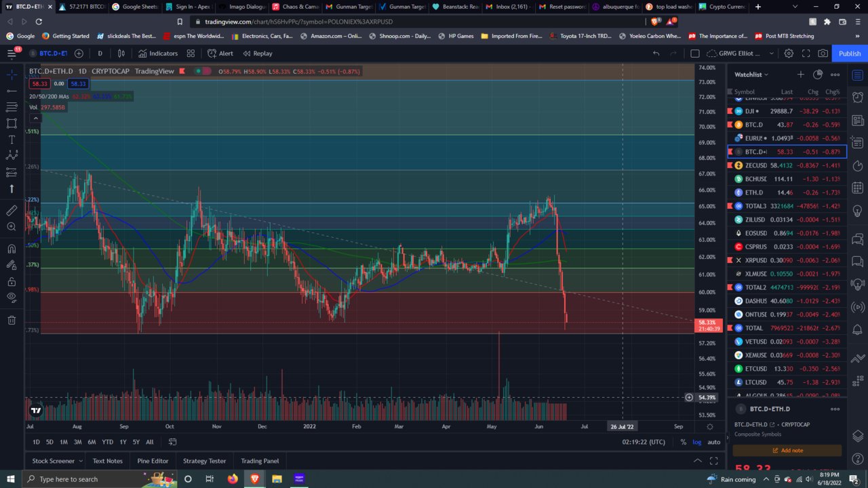Select the ruler Measure tool
868x488 pixels.
(x=12, y=211)
